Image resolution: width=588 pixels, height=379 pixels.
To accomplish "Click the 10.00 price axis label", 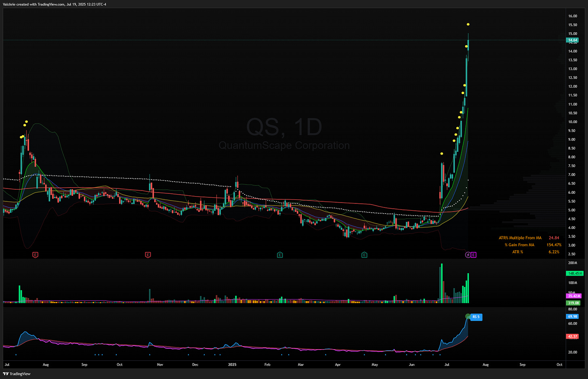I will (572, 122).
